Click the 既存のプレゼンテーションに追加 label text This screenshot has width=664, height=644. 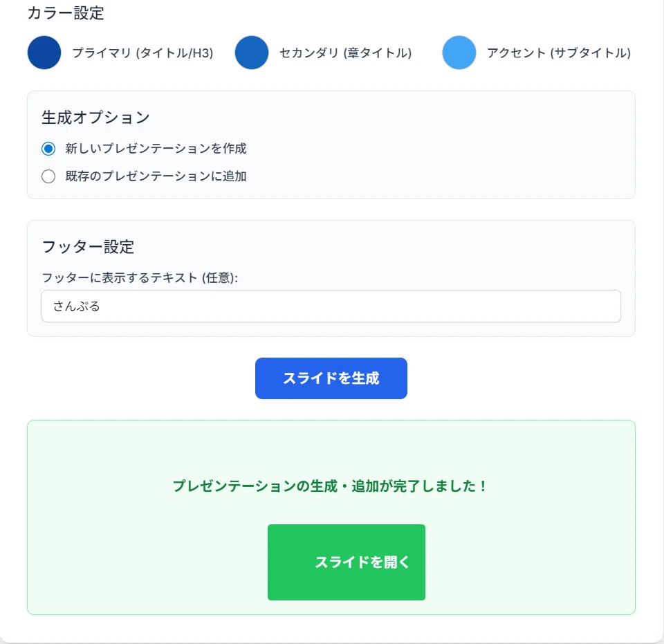[x=156, y=176]
